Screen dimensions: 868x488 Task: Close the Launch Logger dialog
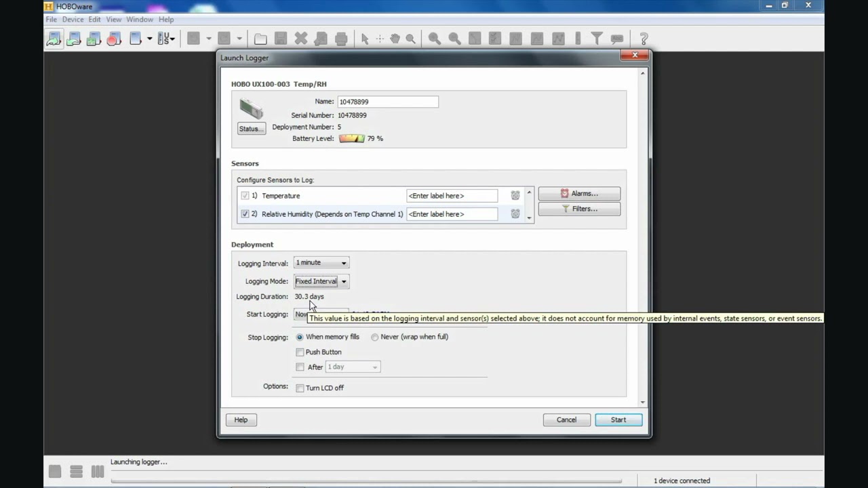click(635, 55)
